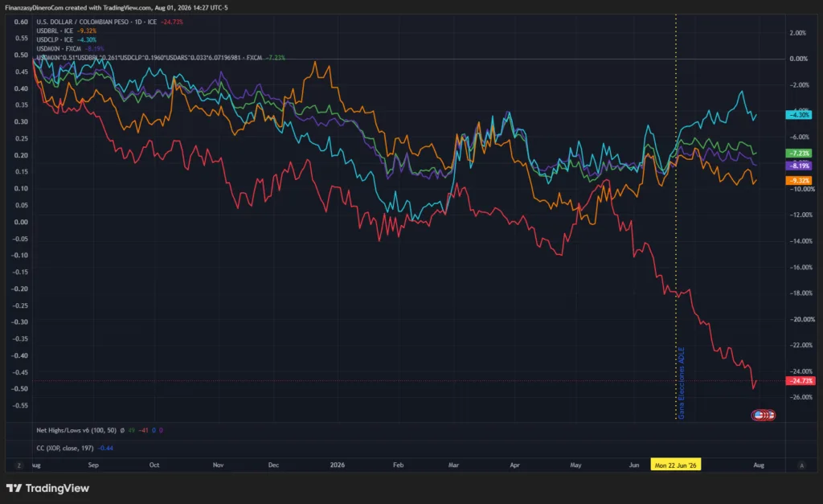Click the 0.00% level on the right scale
Screen dimensions: 823x504
click(798, 59)
